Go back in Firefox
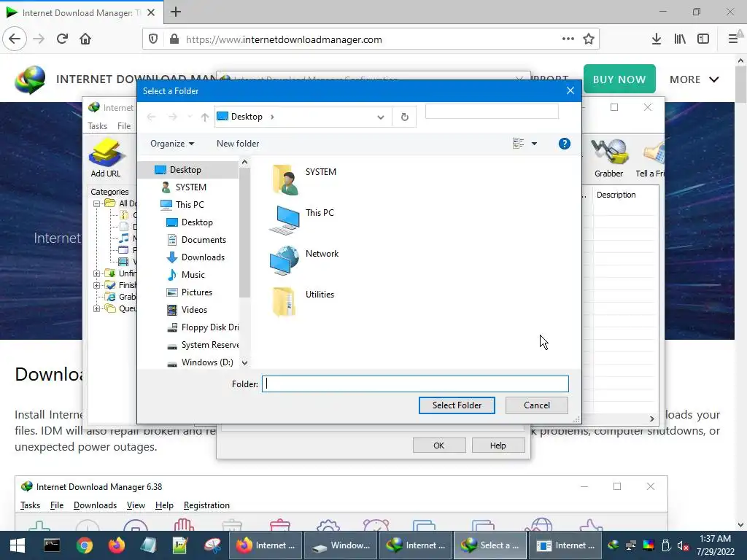Viewport: 747px width, 560px height. 15,39
